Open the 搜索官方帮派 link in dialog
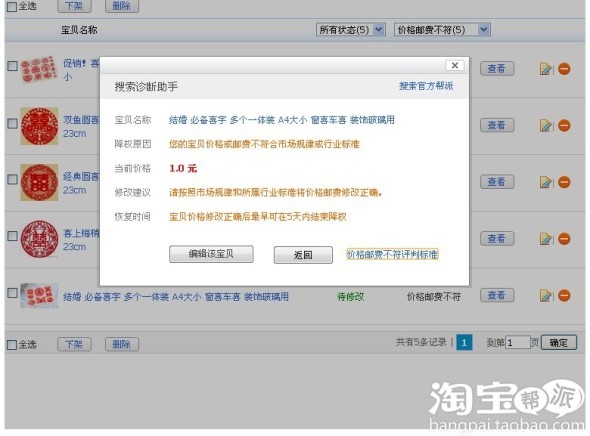Viewport: 590px width, 436px height. [x=426, y=86]
